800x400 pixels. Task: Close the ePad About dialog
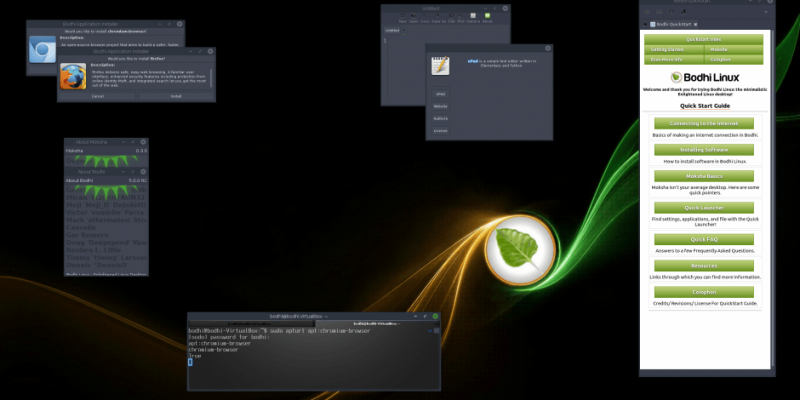click(x=548, y=48)
